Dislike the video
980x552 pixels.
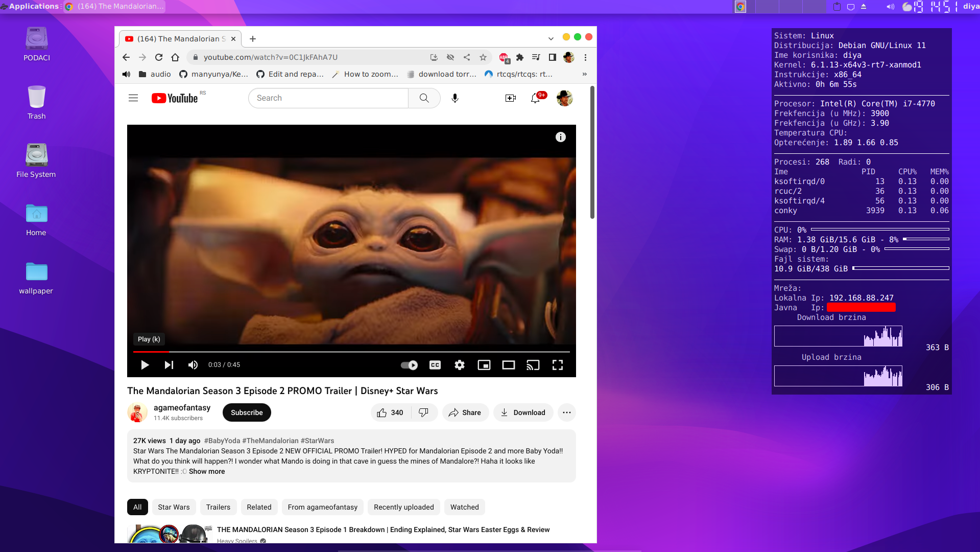click(424, 412)
